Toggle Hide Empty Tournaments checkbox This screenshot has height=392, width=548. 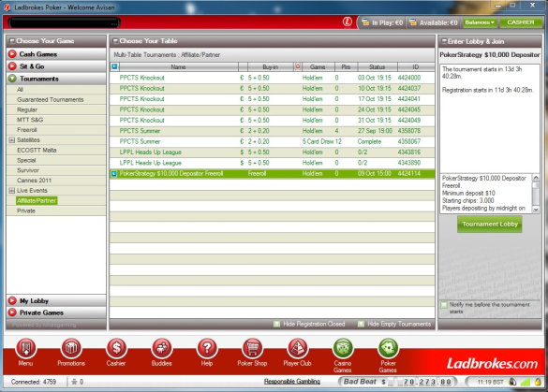pos(361,324)
